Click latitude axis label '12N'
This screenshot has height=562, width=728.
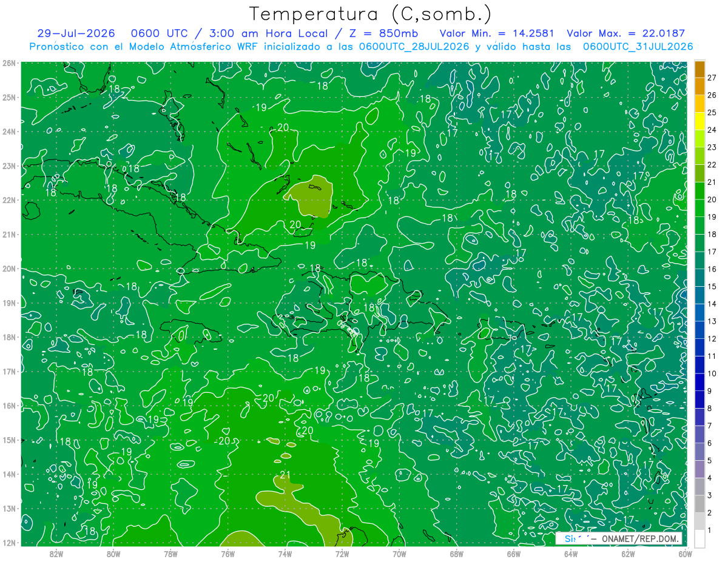[x=8, y=543]
